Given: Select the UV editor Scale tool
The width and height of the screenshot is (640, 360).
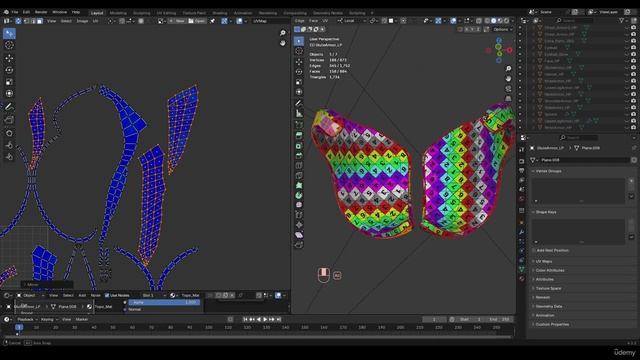Looking at the screenshot, I should 9,82.
